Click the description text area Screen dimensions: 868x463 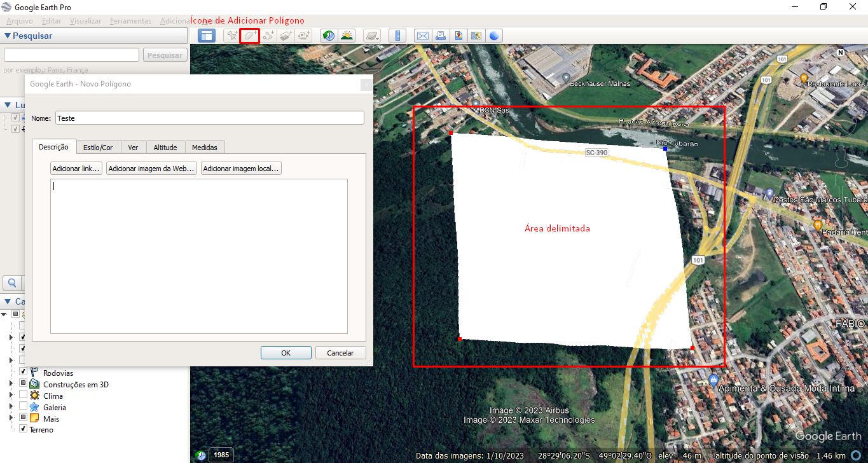click(x=199, y=256)
